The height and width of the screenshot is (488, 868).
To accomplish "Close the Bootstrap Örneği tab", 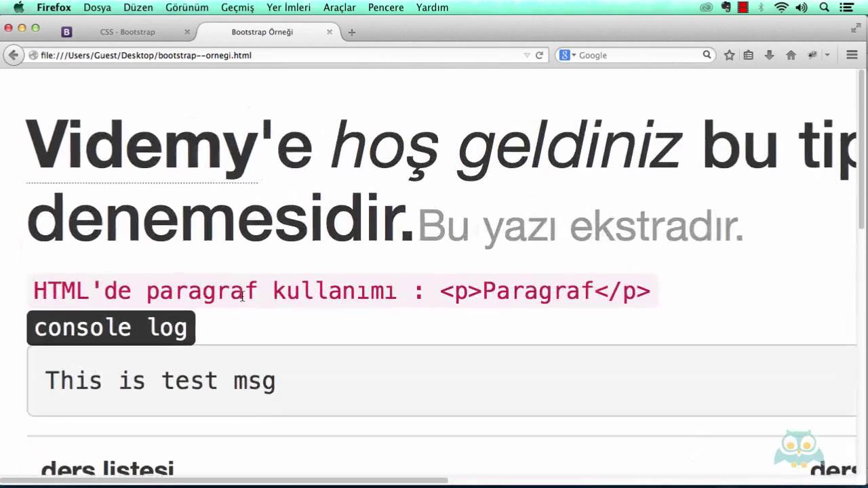I will [x=330, y=32].
